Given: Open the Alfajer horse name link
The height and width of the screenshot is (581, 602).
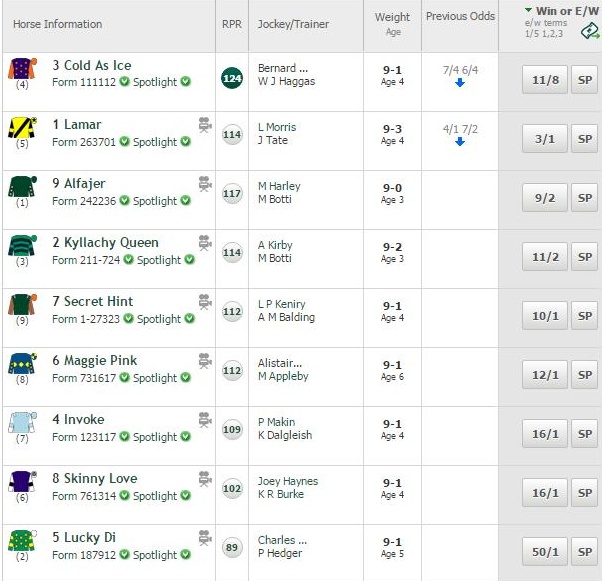Looking at the screenshot, I should [79, 184].
